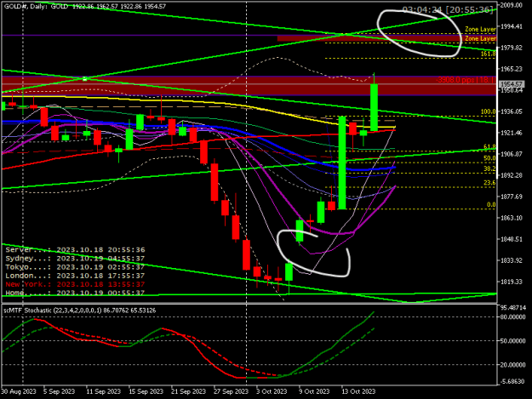Select the 38.2 Fibonacci level label
This screenshot has height=399, width=532.
(x=489, y=168)
